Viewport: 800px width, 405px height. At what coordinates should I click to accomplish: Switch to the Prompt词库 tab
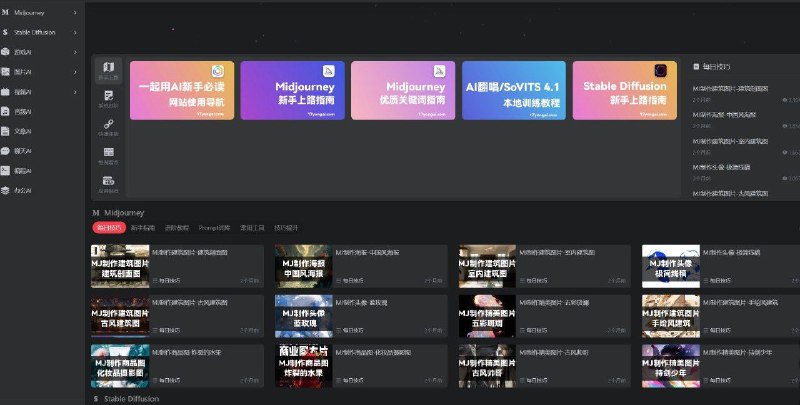pyautogui.click(x=214, y=228)
